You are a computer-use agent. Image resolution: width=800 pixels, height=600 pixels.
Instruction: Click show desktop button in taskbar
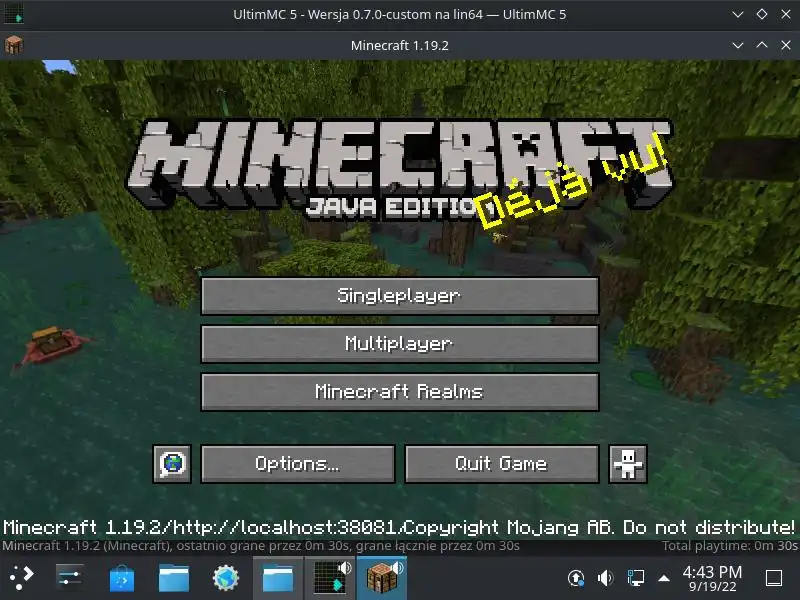coord(774,578)
